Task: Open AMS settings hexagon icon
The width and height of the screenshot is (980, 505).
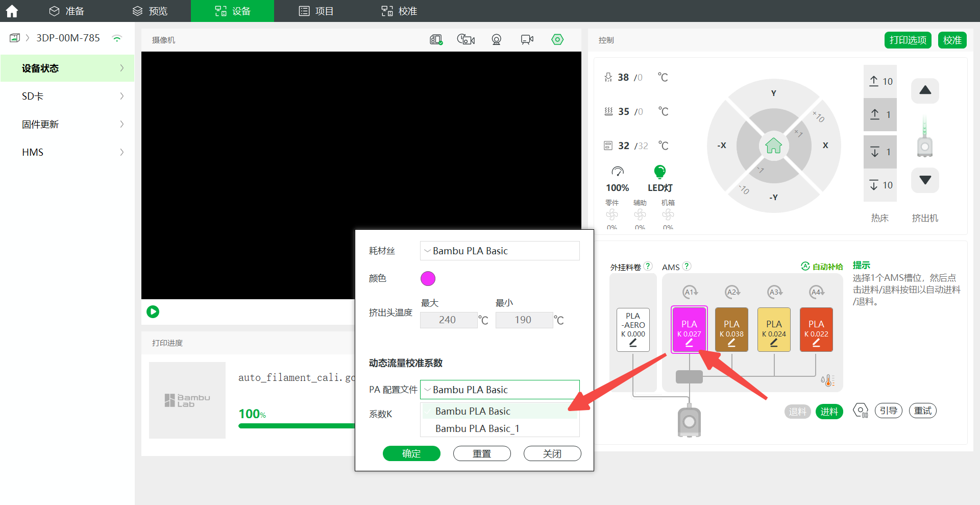Action: 861,411
